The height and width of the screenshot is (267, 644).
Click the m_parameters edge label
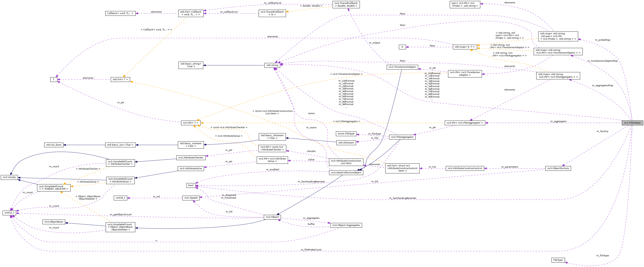[x=510, y=167]
